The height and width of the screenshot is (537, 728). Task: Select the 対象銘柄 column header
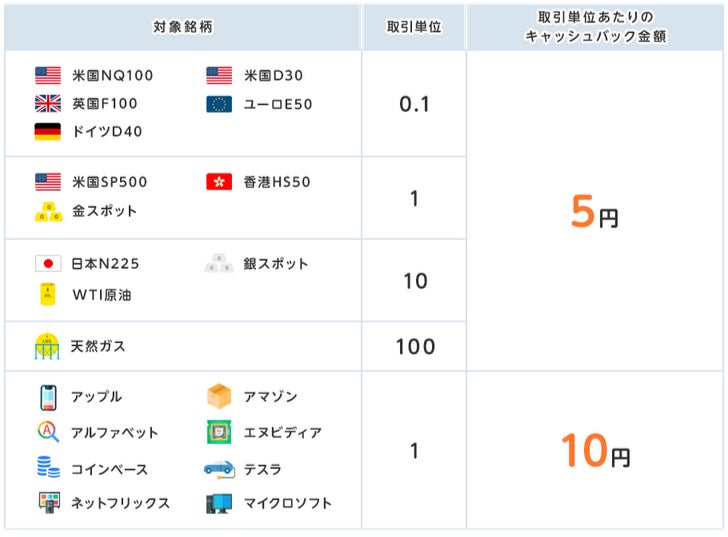[x=183, y=27]
